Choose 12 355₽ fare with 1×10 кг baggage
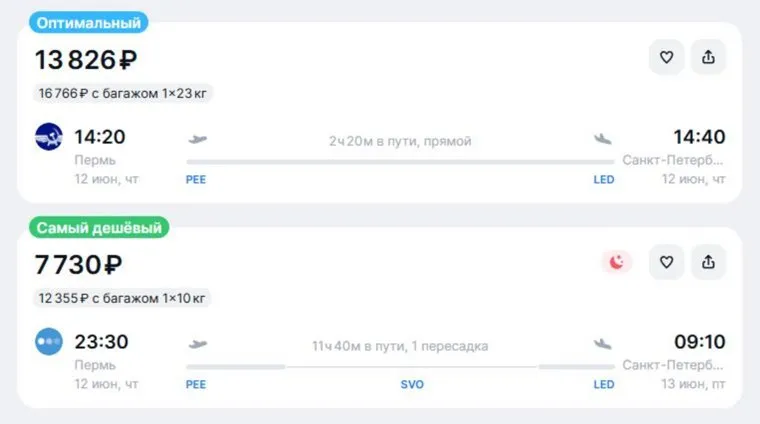Viewport: 760px width, 424px height. (124, 298)
